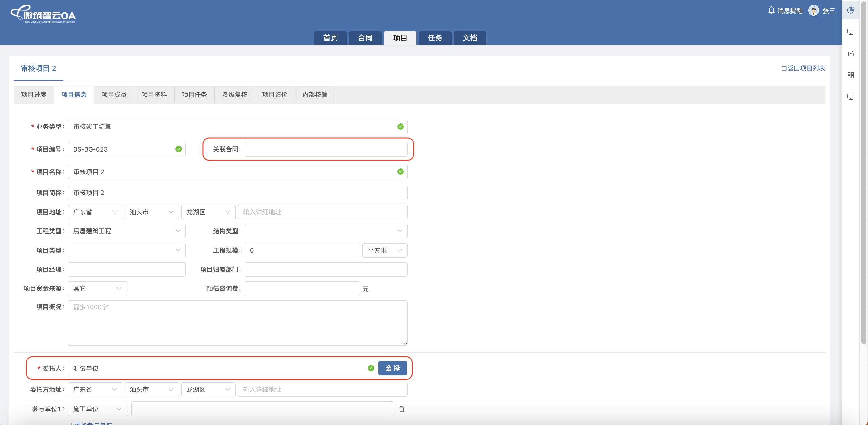Open the four-square grid sidebar icon

[850, 75]
